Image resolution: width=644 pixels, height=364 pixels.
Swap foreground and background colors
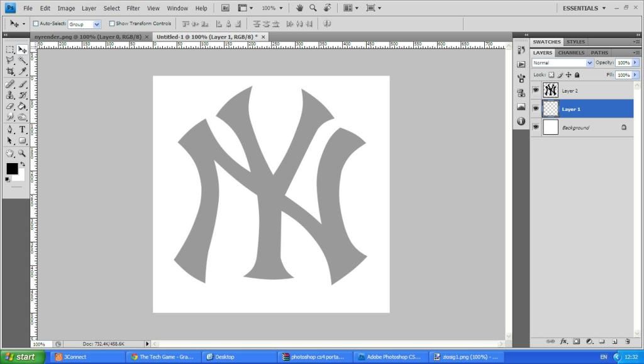23,164
